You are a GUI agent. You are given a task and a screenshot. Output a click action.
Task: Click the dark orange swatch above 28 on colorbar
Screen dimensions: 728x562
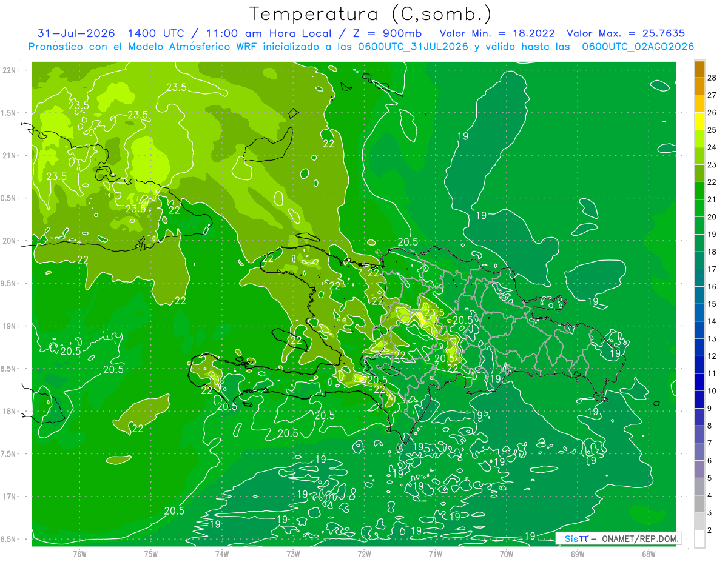point(699,69)
